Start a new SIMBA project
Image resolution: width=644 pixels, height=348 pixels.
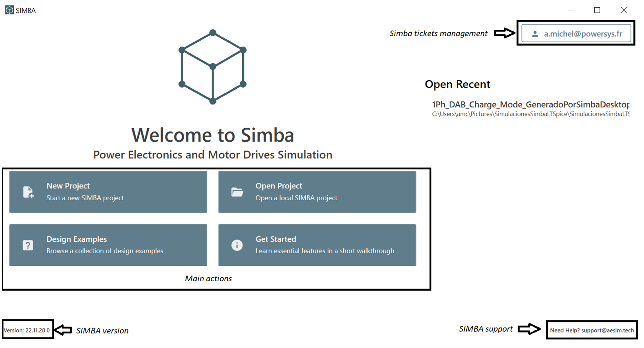pyautogui.click(x=108, y=192)
